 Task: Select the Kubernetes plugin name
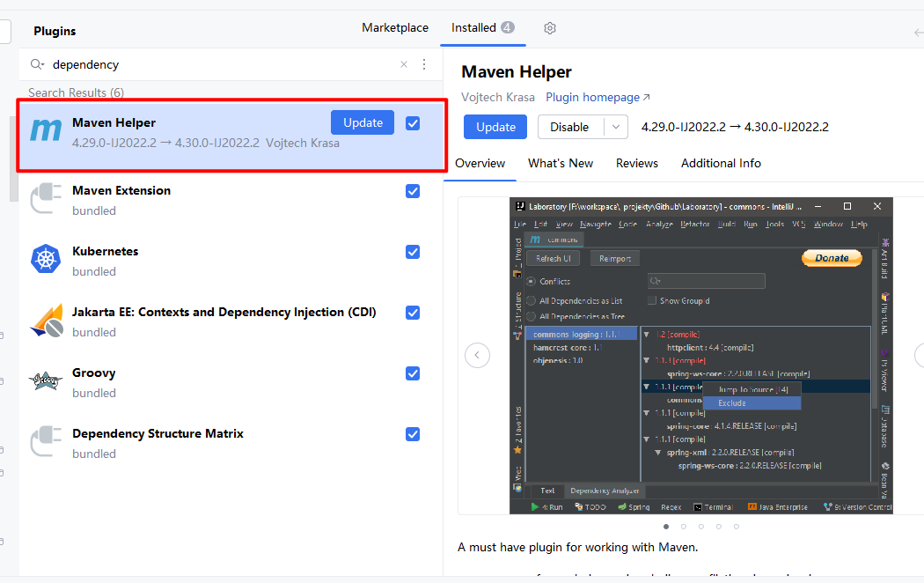[106, 251]
